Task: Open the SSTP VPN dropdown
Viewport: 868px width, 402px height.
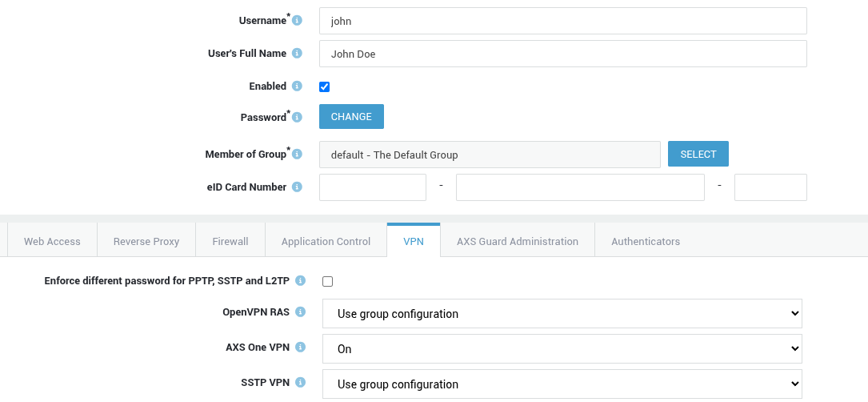Action: 562,384
